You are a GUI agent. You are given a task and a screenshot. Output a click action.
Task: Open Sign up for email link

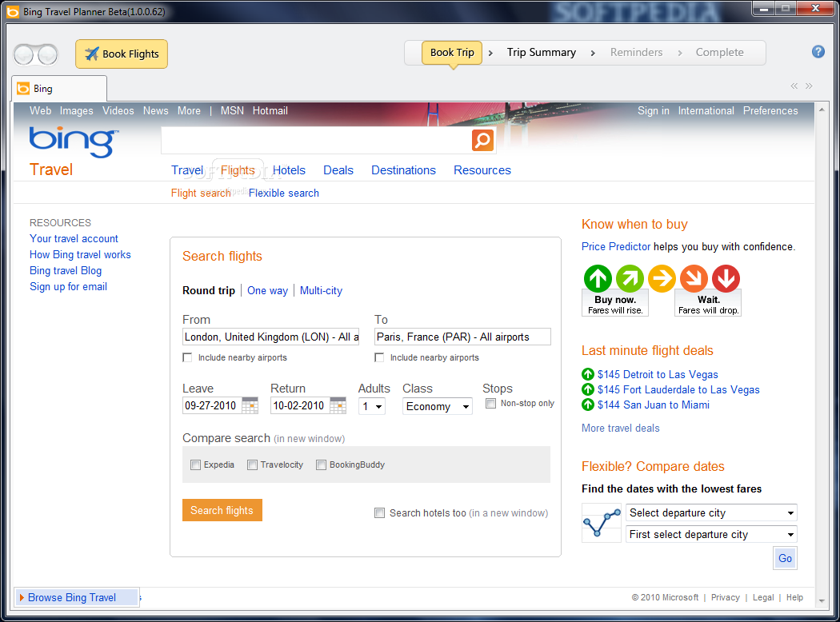tap(68, 287)
